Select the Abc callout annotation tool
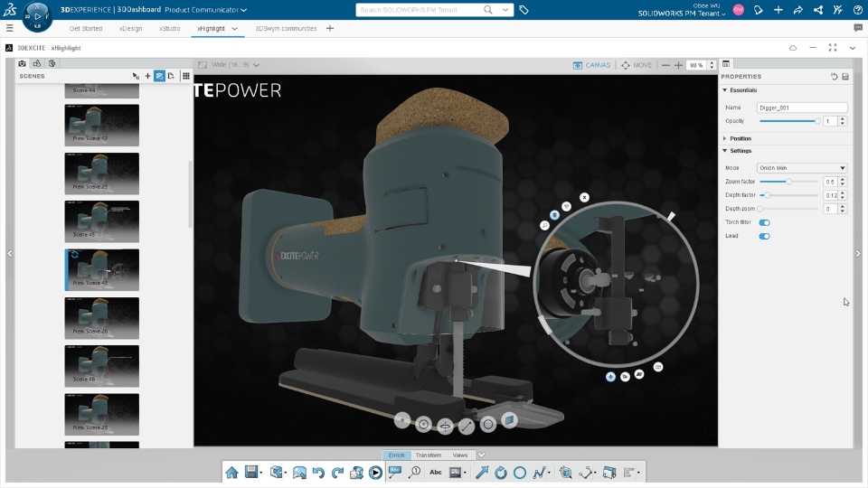The height and width of the screenshot is (488, 868). pos(395,472)
